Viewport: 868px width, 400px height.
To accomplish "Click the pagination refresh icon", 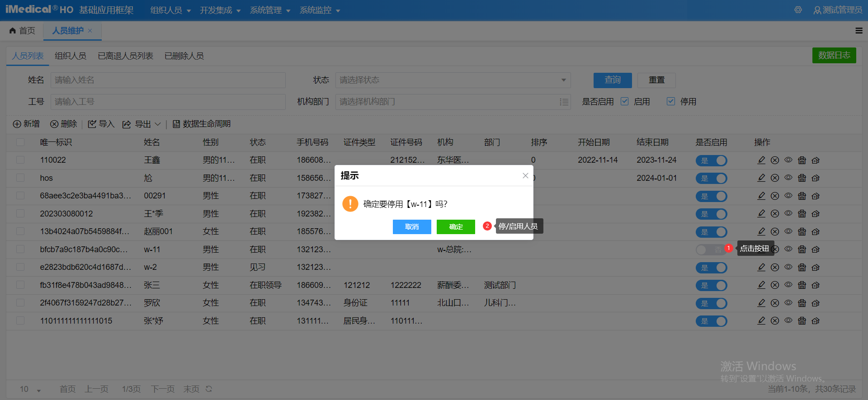I will pos(209,389).
